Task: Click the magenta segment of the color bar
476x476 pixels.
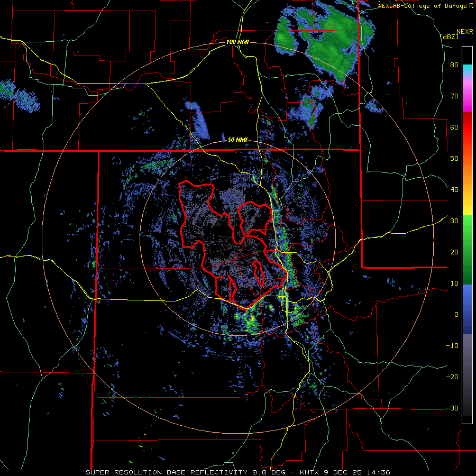Action: [467, 102]
